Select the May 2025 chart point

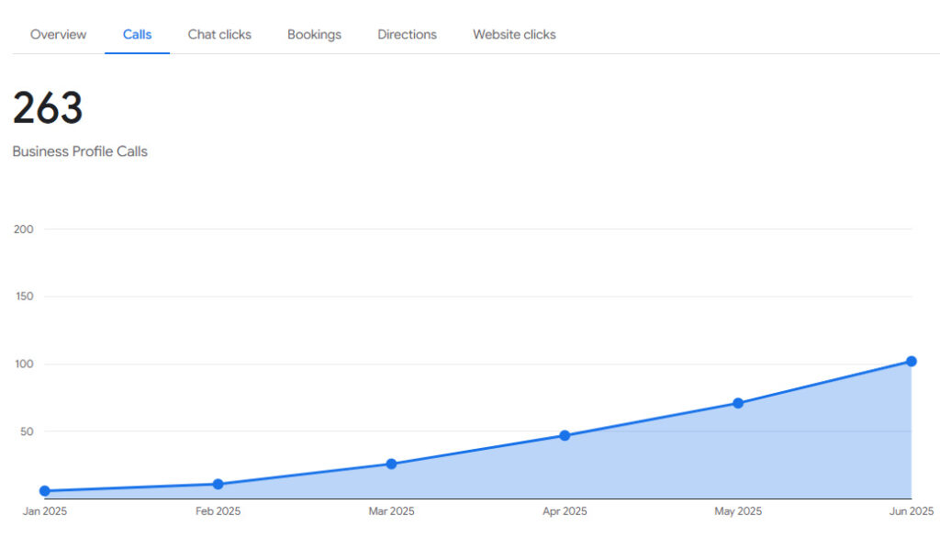[738, 403]
